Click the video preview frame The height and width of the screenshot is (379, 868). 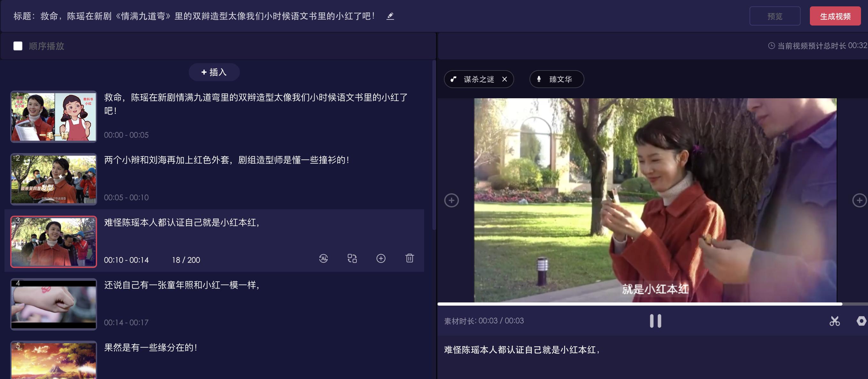click(x=655, y=200)
